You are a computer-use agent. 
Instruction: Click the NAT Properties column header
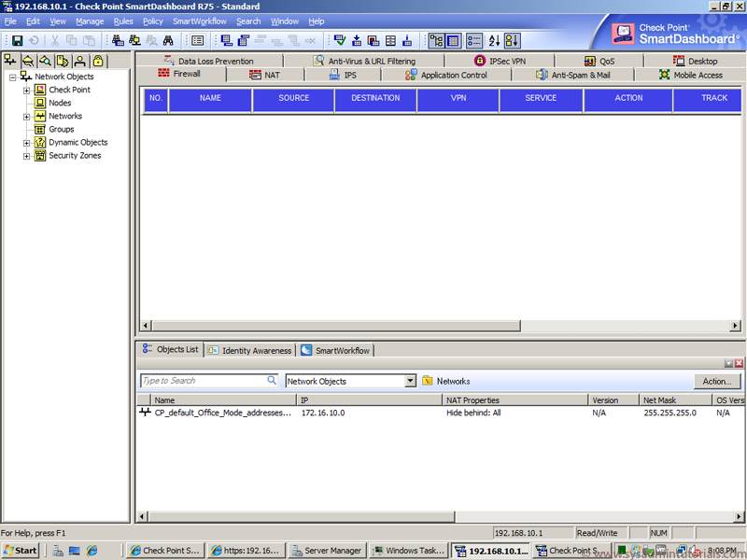click(515, 400)
